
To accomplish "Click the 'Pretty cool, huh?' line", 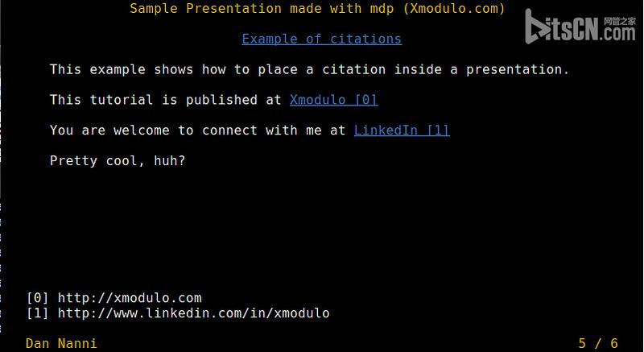I will click(118, 160).
